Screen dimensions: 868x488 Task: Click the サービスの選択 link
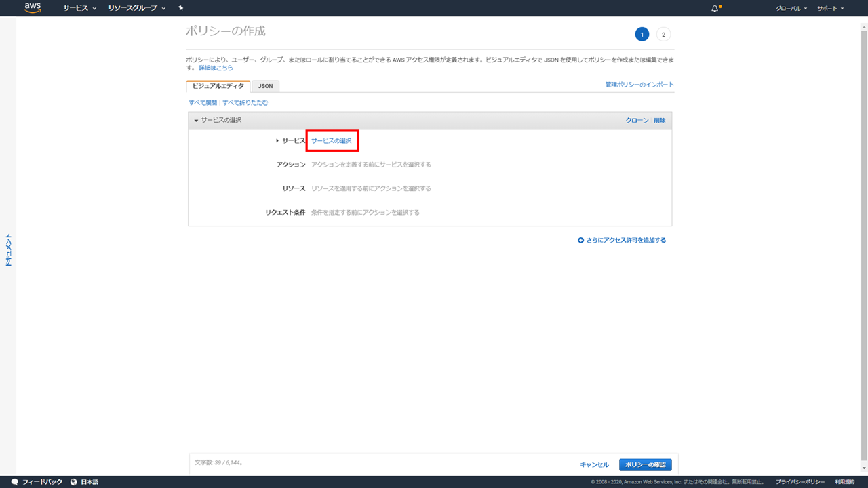[x=332, y=140]
